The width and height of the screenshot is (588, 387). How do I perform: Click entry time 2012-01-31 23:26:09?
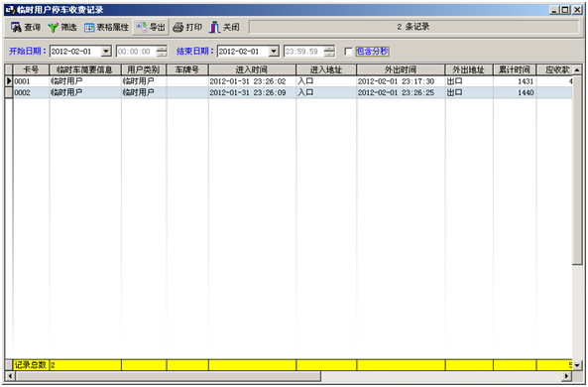(248, 92)
